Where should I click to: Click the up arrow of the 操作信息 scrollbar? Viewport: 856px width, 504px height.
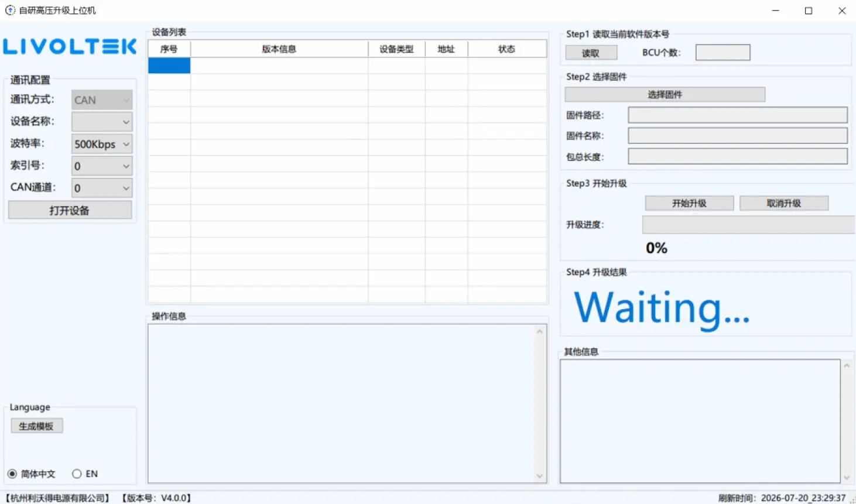540,332
